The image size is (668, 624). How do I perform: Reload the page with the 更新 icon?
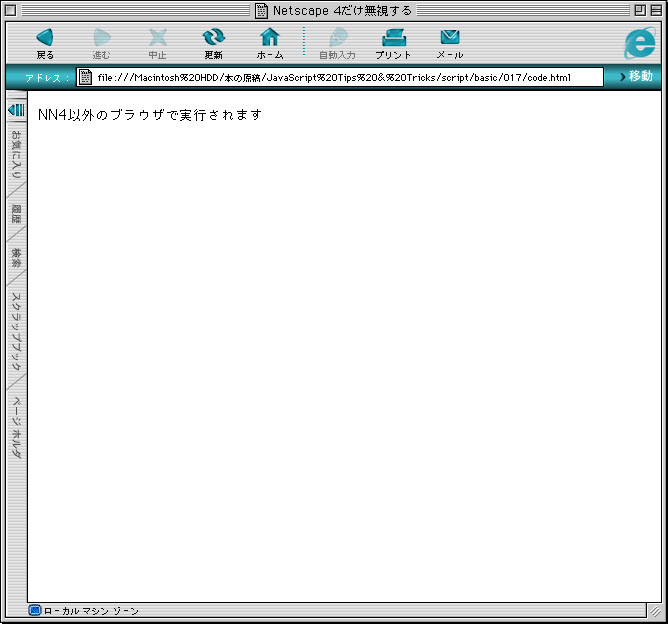[x=213, y=39]
